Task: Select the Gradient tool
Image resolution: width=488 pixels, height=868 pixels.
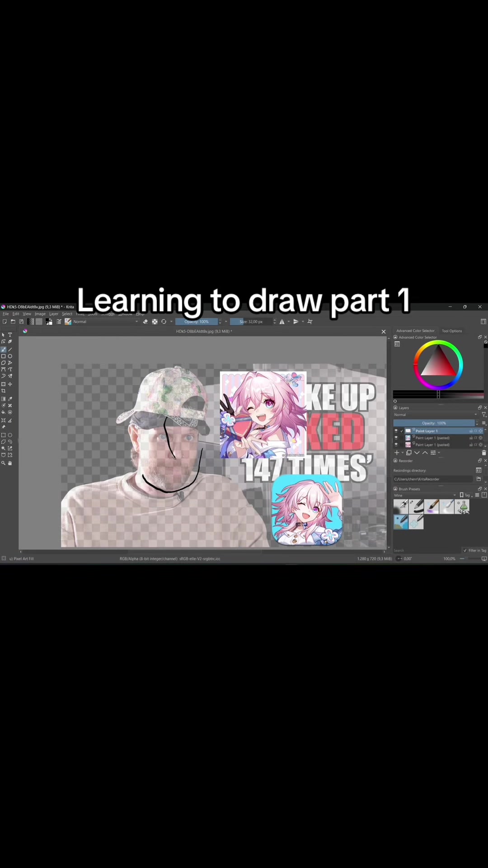Action: click(3, 399)
